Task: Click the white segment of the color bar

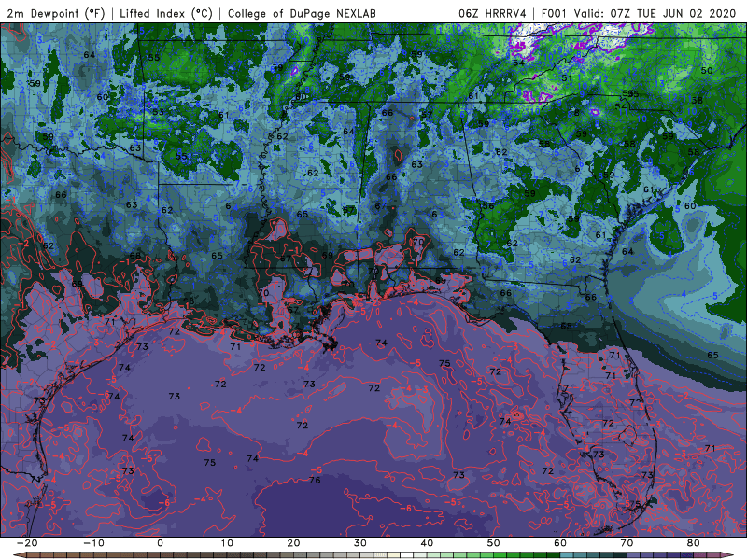Action: pos(407,555)
